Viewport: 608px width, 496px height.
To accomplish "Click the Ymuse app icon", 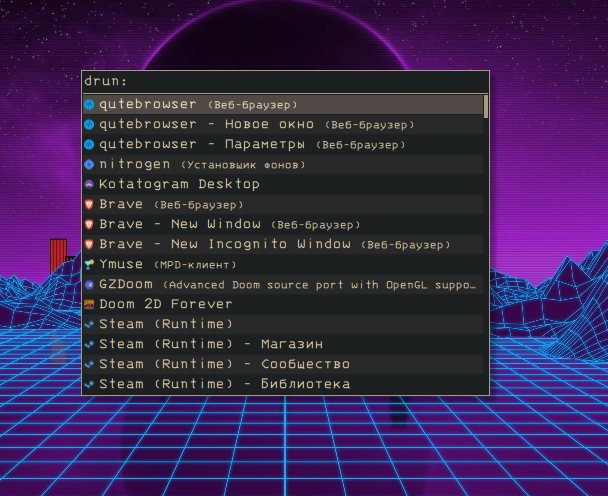I will (89, 264).
